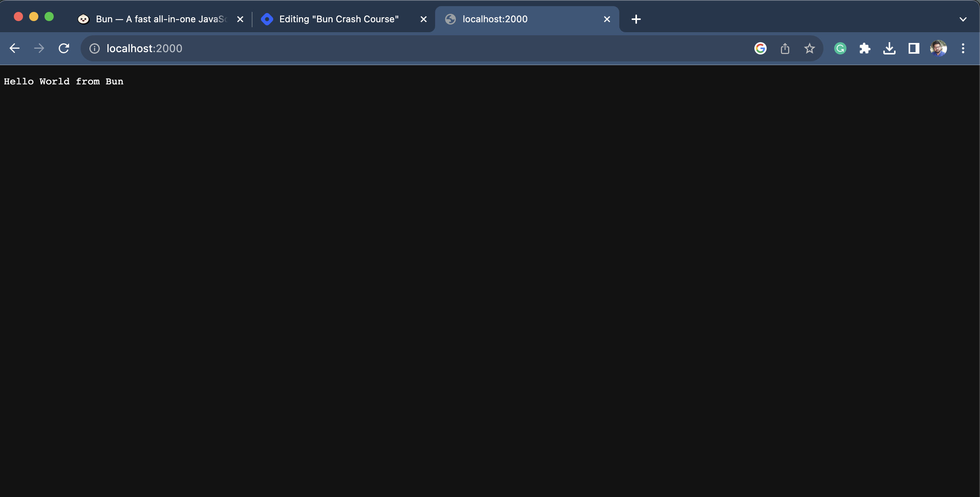980x497 pixels.
Task: Bookmark this tab with the star icon
Action: coord(809,48)
